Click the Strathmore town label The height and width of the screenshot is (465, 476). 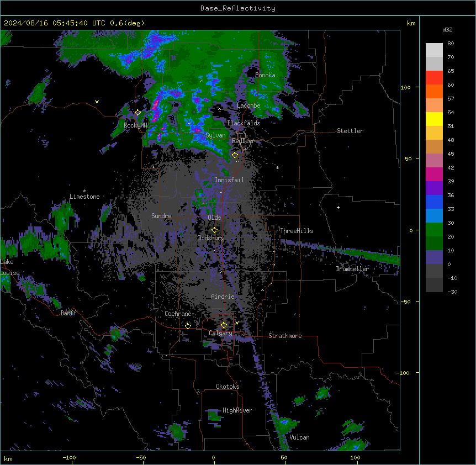(285, 336)
